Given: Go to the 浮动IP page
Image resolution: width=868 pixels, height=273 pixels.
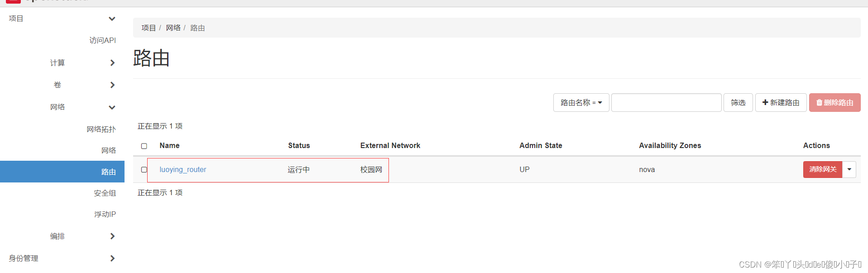Looking at the screenshot, I should coord(105,214).
